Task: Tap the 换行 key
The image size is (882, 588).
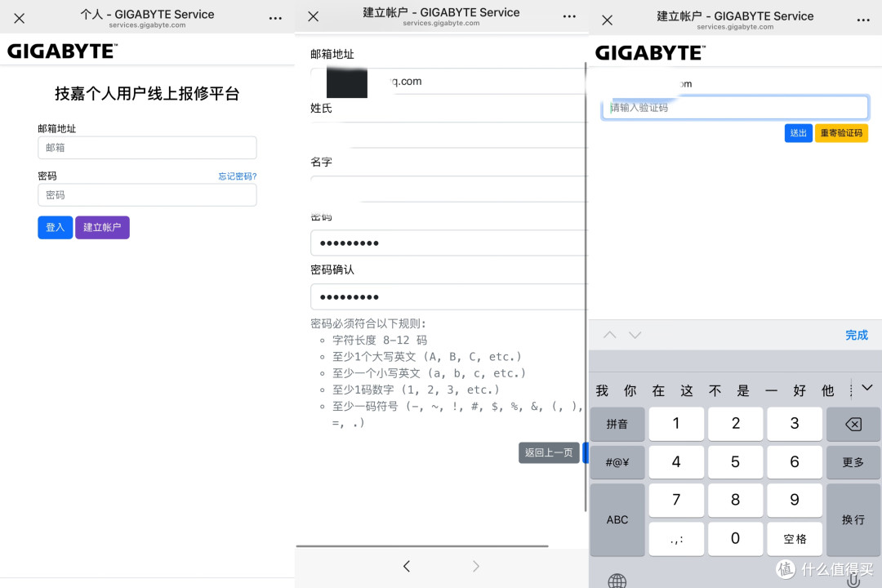Action: (853, 519)
